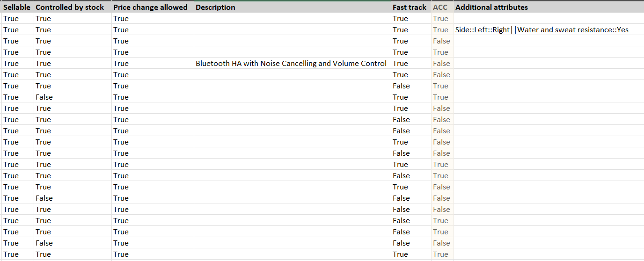Select the Fast track column header
Viewport: 644px width, 261px height.
(x=411, y=7)
